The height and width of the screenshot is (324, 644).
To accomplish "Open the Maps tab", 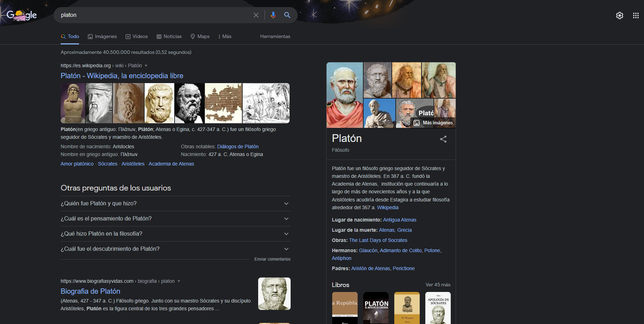I will pos(200,36).
